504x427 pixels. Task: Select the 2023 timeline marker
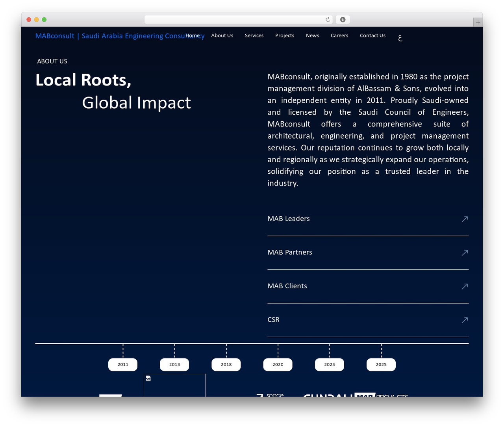coord(330,365)
